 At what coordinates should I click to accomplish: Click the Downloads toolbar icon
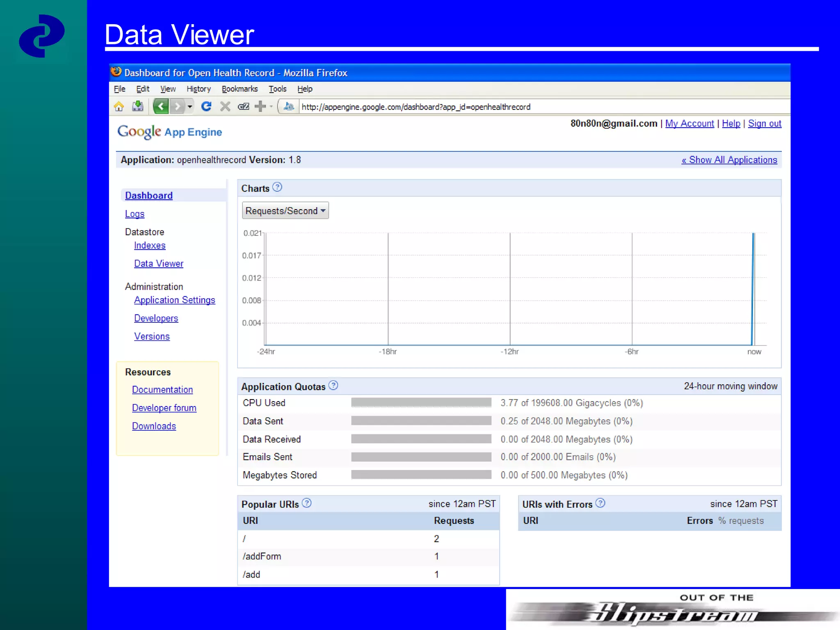point(138,107)
